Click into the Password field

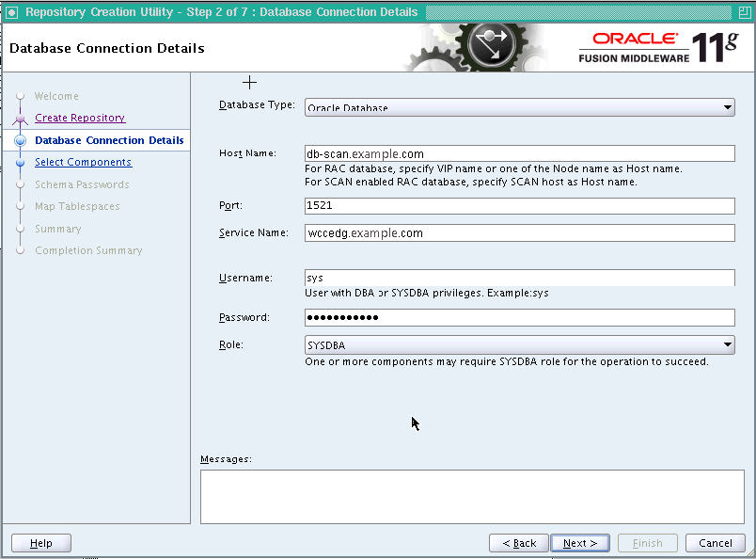(520, 318)
